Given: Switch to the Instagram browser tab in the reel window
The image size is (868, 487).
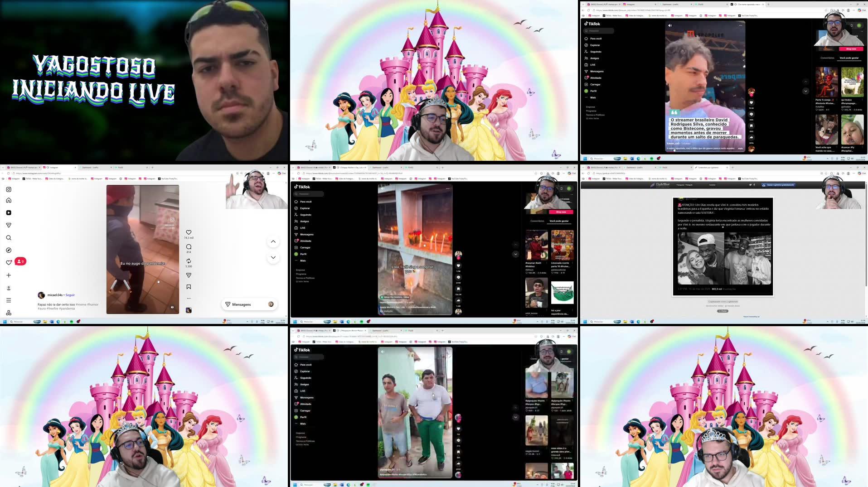Looking at the screenshot, I should 59,168.
